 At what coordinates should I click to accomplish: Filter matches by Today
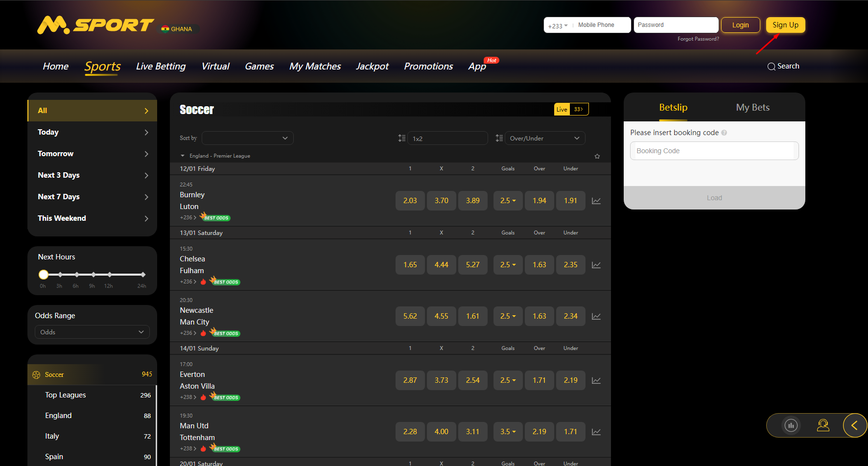coord(92,132)
